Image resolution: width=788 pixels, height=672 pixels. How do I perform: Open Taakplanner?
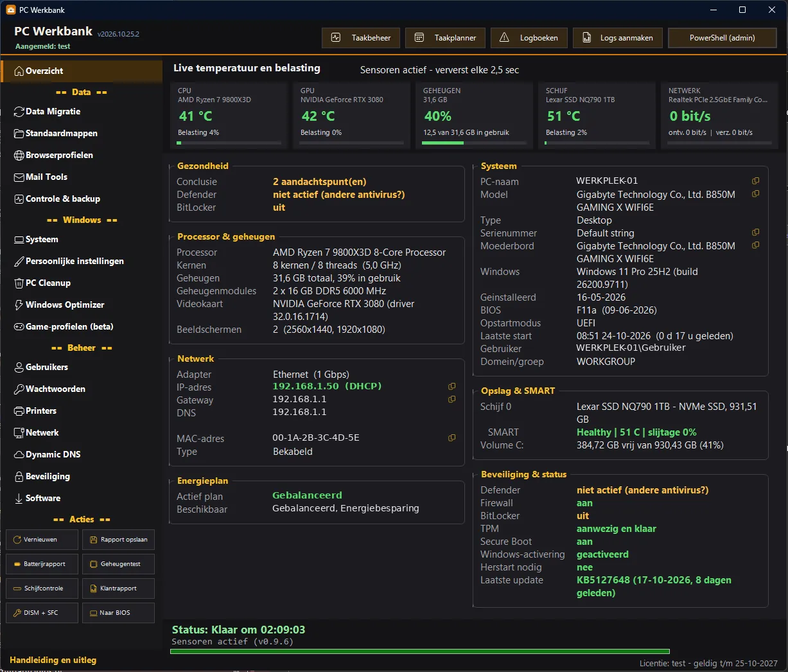pyautogui.click(x=445, y=38)
